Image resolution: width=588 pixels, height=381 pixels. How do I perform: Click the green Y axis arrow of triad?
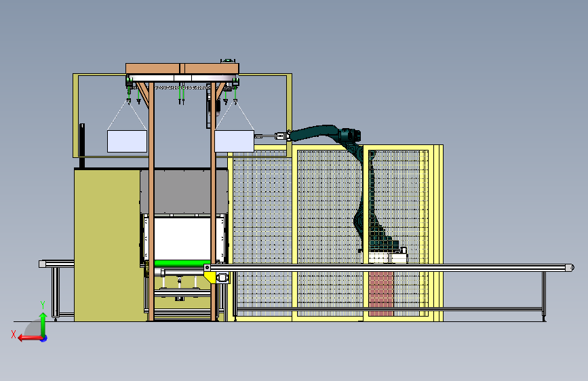(43, 324)
